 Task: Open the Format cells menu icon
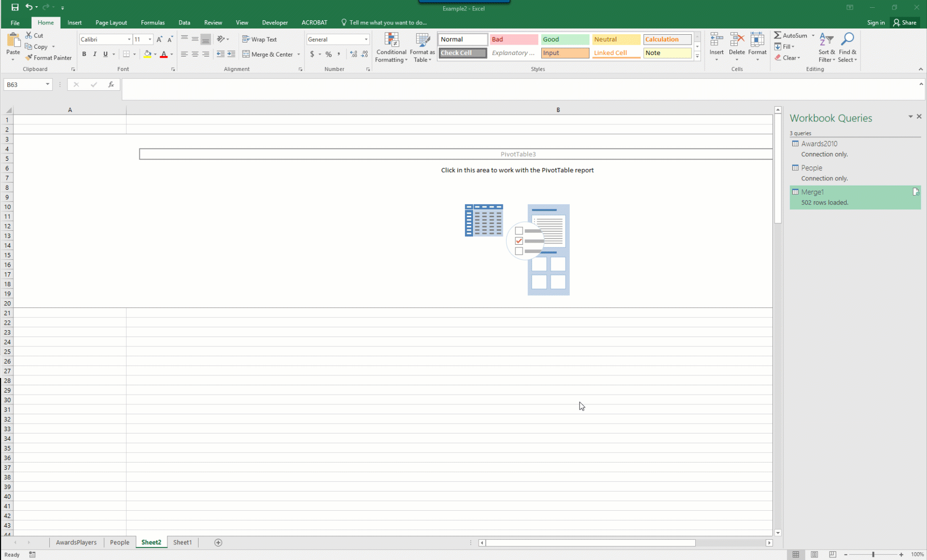(x=757, y=40)
